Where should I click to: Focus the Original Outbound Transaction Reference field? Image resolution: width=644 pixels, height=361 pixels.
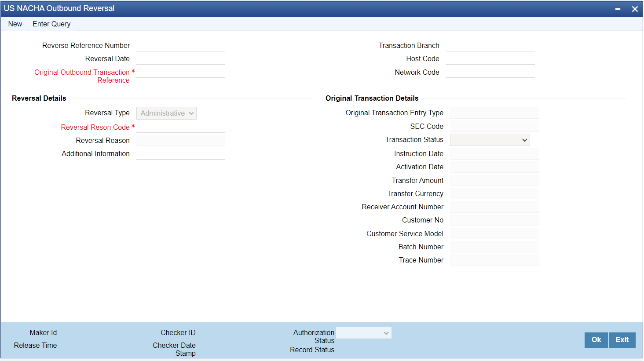tap(181, 72)
